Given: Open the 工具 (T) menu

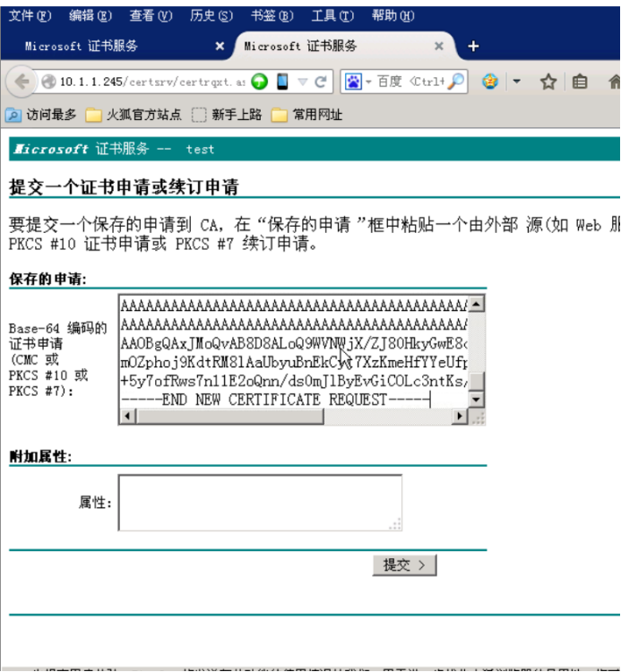Looking at the screenshot, I should point(332,16).
